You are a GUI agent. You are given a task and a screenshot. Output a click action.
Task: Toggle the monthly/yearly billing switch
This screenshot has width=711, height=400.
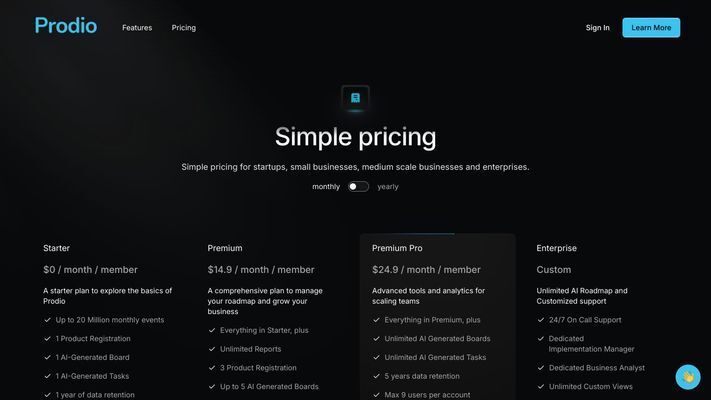(x=358, y=186)
